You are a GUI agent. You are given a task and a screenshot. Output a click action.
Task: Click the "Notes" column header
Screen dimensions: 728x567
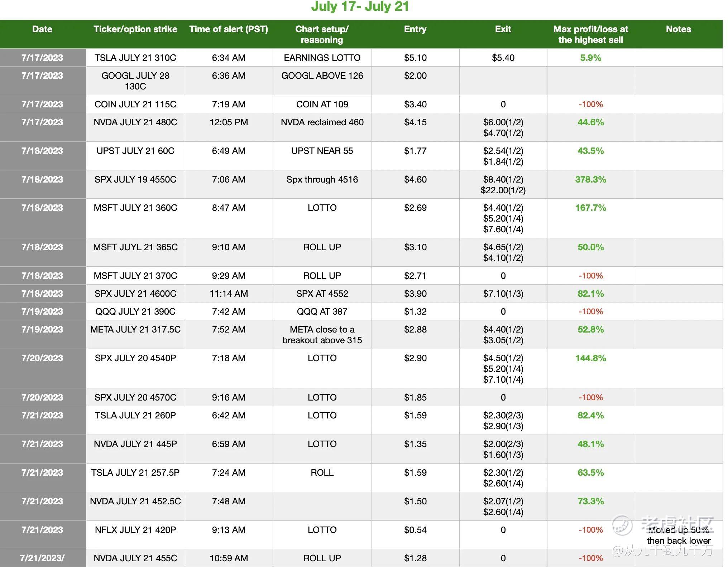[x=678, y=29]
